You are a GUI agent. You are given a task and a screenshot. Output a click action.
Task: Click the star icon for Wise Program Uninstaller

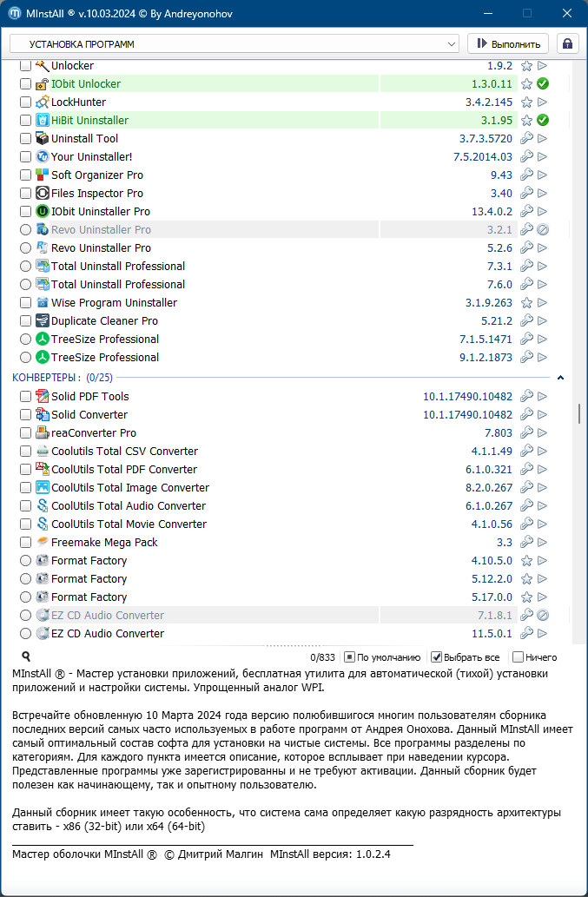(526, 303)
